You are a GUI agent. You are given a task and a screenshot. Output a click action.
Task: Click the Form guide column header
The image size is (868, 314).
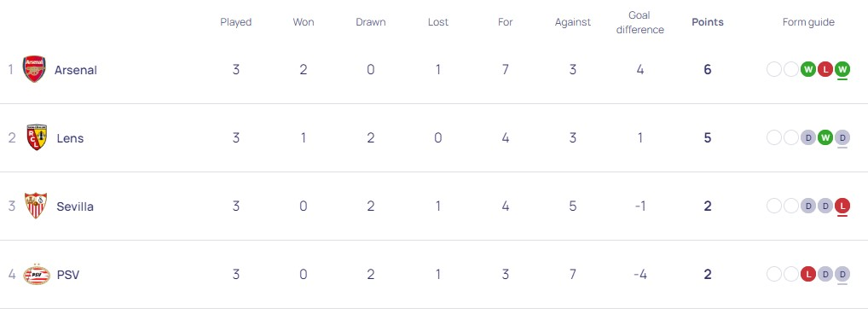[808, 22]
